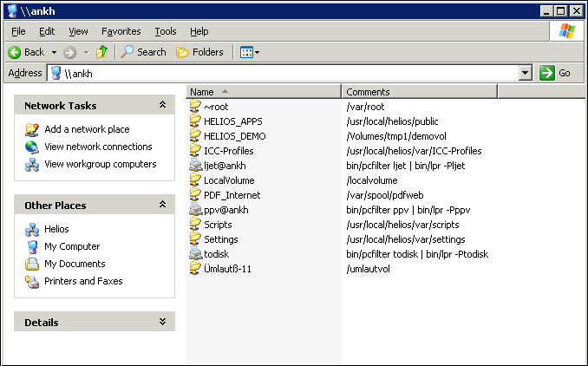Select the ~root share folder icon
This screenshot has height=366, width=588.
(x=195, y=106)
